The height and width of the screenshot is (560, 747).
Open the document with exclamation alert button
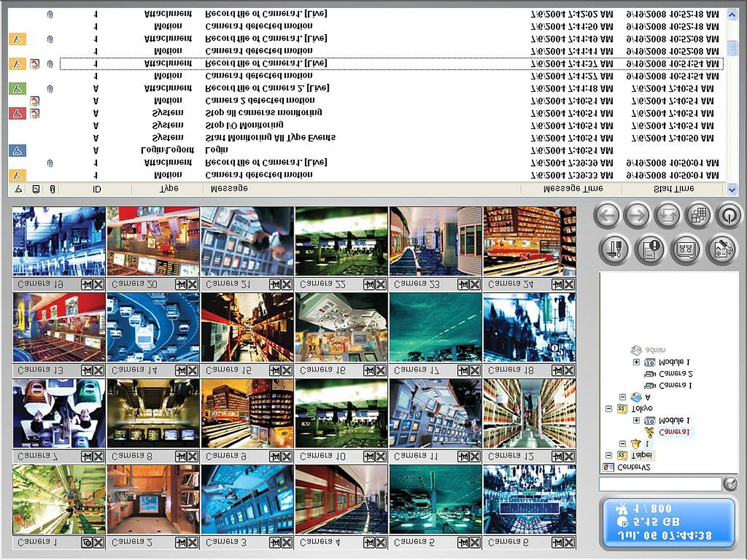coord(650,249)
